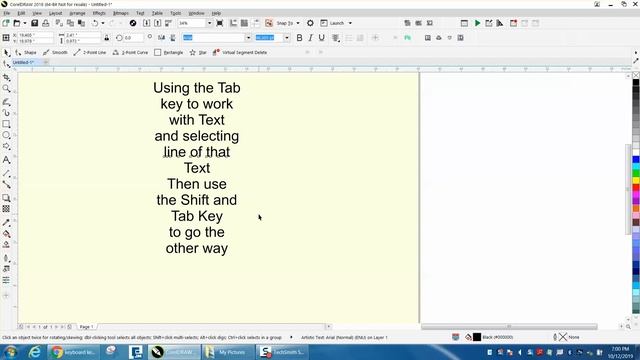This screenshot has height=360, width=640.
Task: Click the Save disk icon
Action: [x=35, y=23]
